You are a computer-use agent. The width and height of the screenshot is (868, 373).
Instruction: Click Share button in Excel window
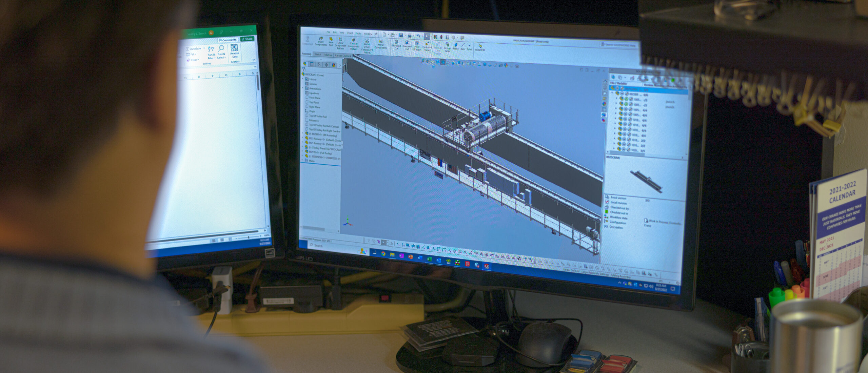point(247,39)
